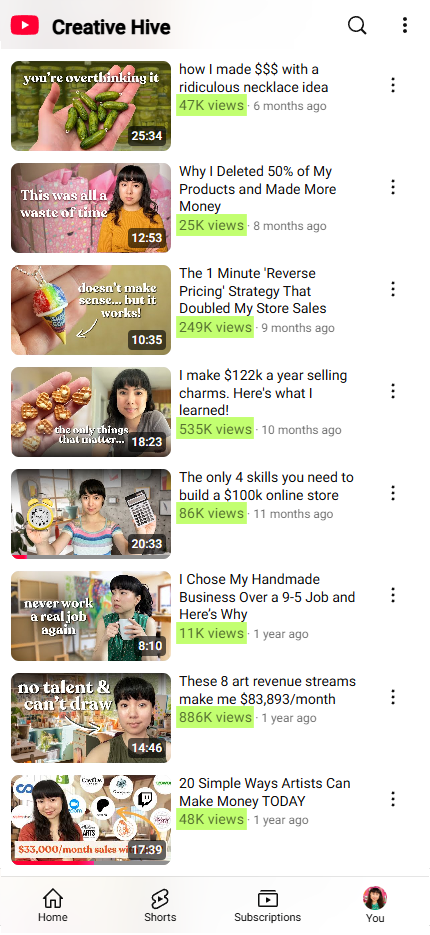Click the YouTube logo icon

click(x=24, y=26)
